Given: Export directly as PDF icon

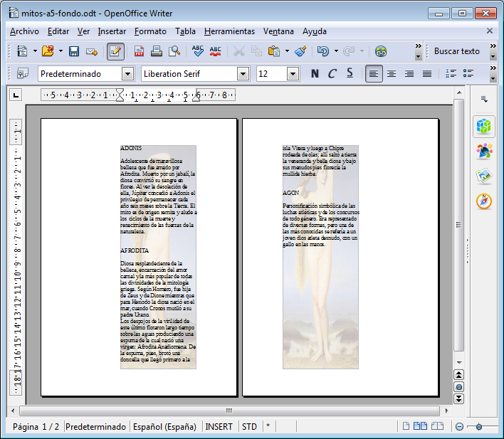Looking at the screenshot, I should point(140,51).
